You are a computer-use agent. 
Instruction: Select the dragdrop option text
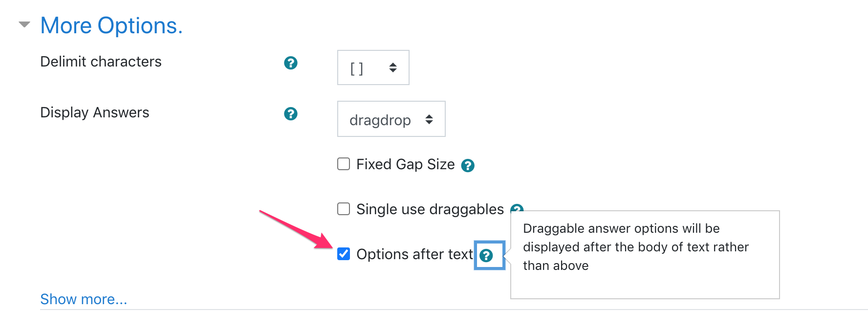pyautogui.click(x=379, y=120)
